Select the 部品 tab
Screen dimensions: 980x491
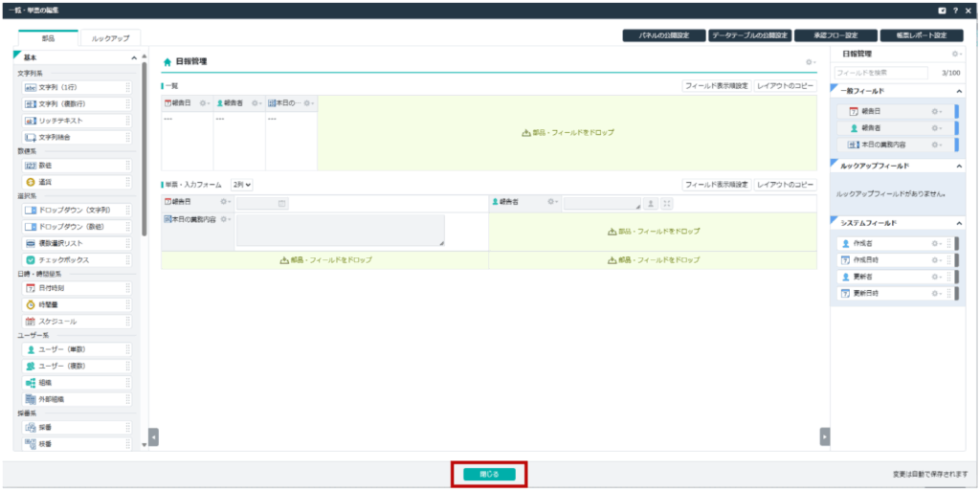[x=48, y=38]
